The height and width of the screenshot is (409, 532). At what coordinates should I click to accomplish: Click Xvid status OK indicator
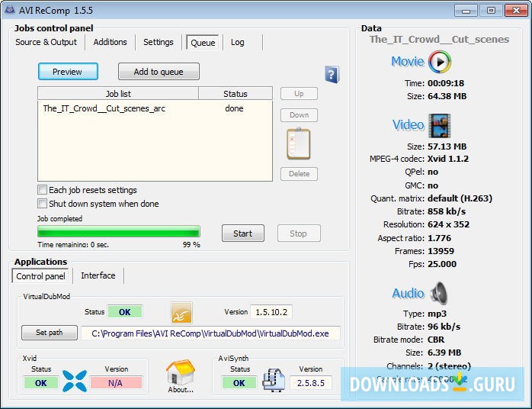(40, 383)
